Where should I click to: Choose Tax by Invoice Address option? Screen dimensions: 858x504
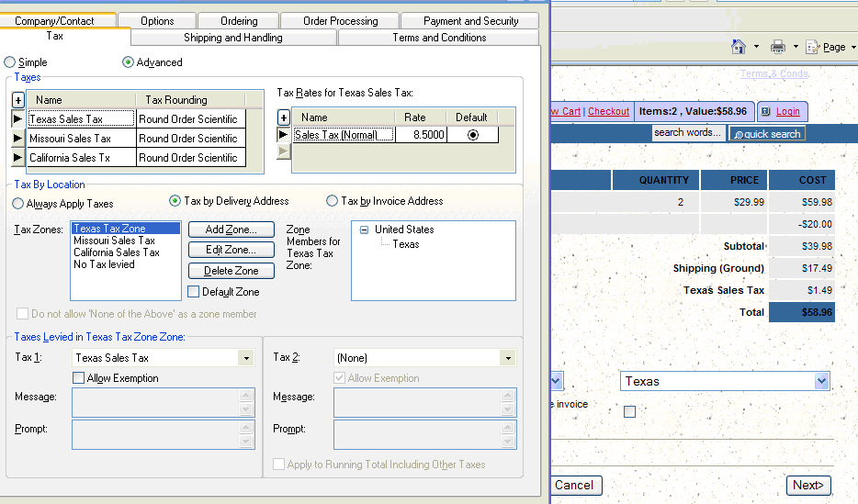pos(333,201)
